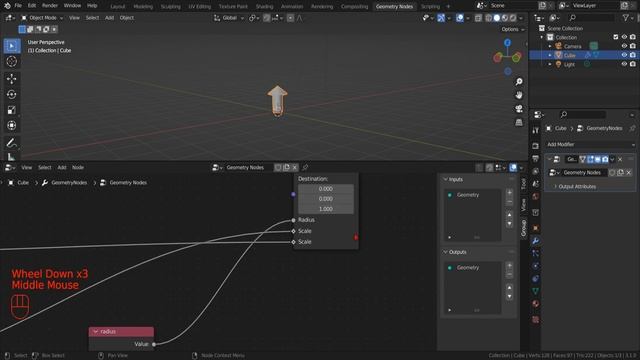Click the Blender logo menu icon
Image resolution: width=640 pixels, height=360 pixels.
click(7, 6)
